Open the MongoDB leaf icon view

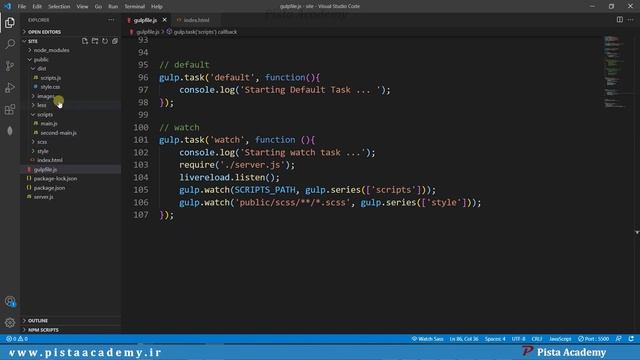coord(10,131)
